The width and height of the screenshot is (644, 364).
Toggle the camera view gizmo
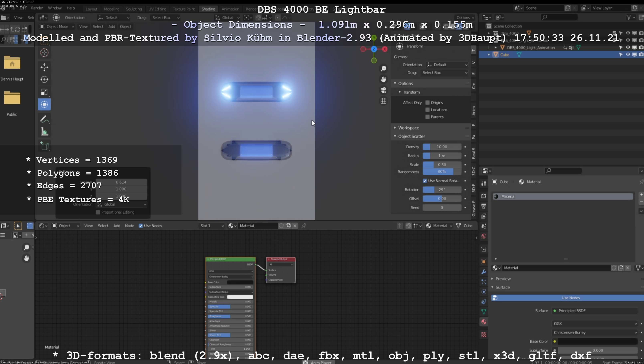click(x=383, y=90)
